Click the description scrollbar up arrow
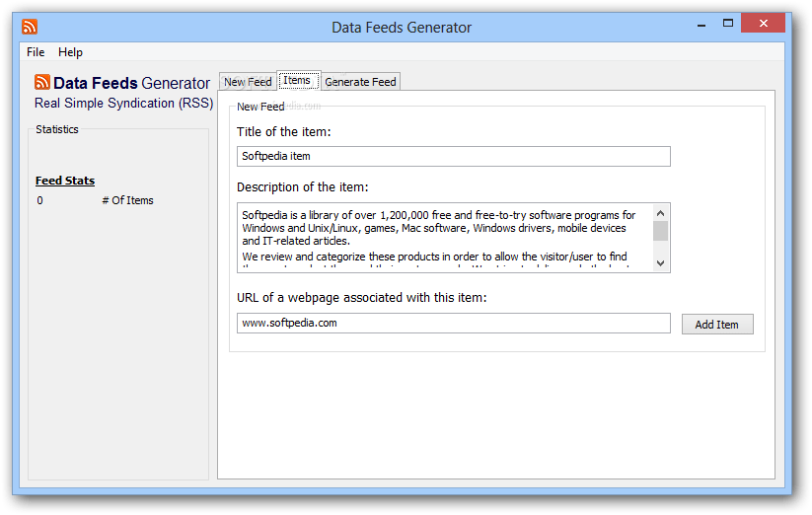 pos(660,213)
